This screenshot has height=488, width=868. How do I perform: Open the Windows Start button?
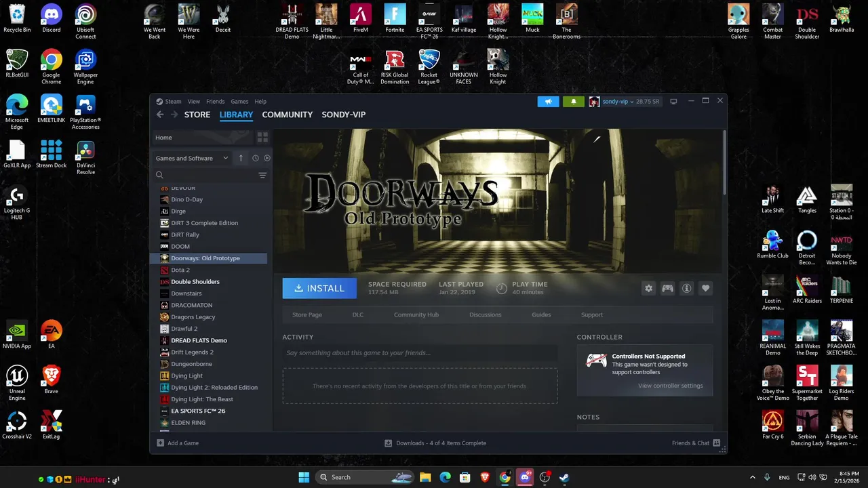point(304,477)
